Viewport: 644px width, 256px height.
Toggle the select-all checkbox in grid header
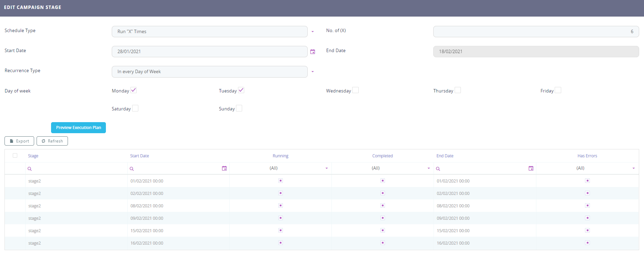(x=15, y=156)
